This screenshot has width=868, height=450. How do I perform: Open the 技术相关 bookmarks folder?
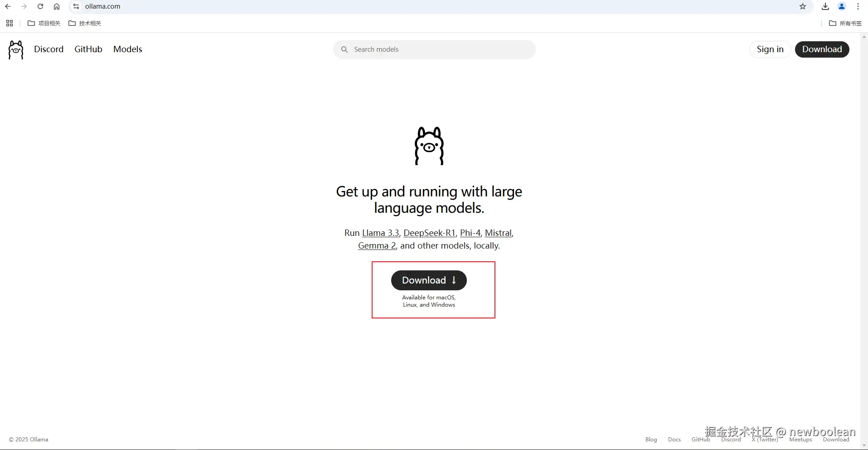tap(85, 23)
